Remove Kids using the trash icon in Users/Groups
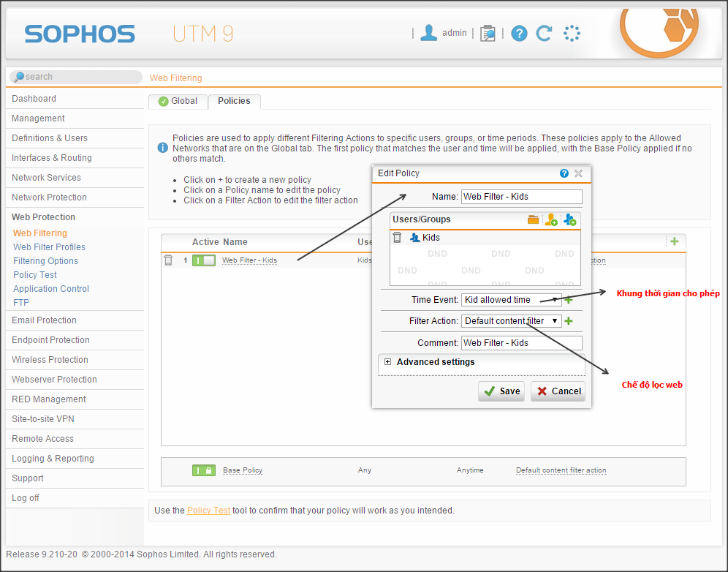This screenshot has width=728, height=572. [397, 237]
